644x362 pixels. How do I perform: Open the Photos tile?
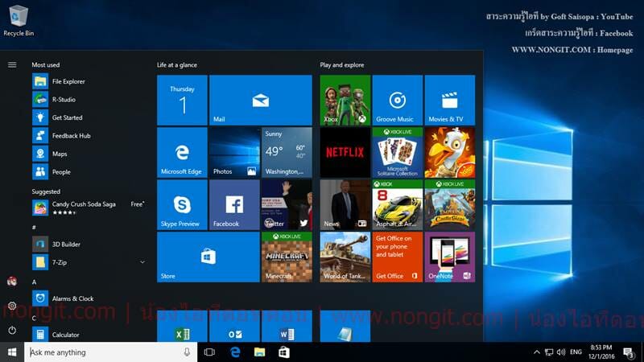coord(234,152)
